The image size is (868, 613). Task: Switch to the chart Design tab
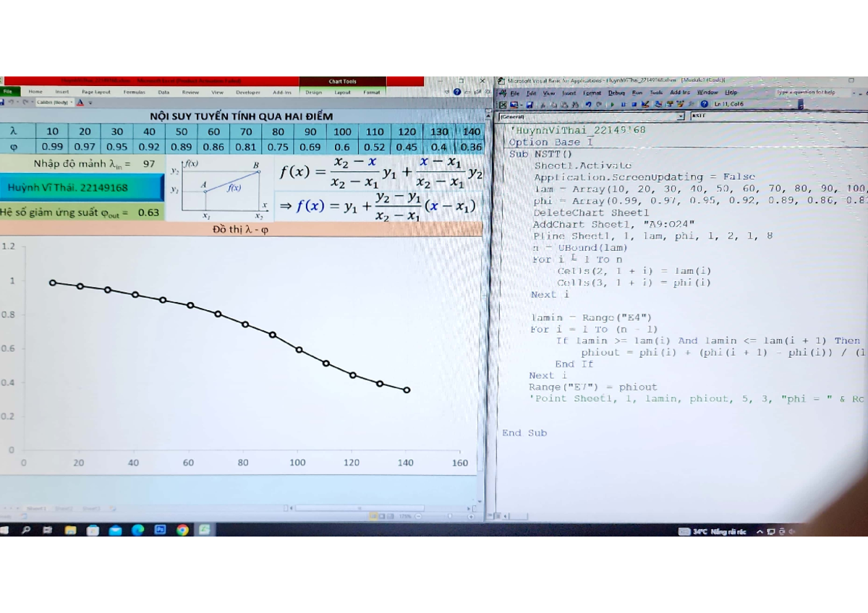tap(313, 93)
